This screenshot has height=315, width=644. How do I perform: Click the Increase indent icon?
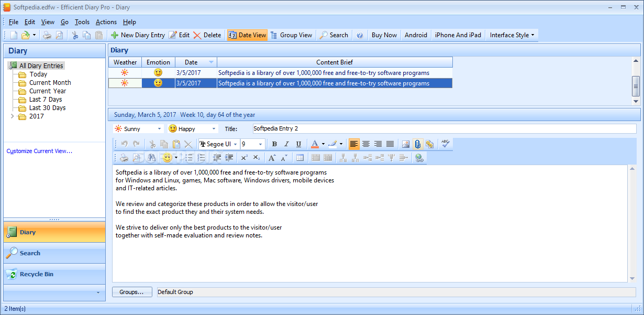229,157
